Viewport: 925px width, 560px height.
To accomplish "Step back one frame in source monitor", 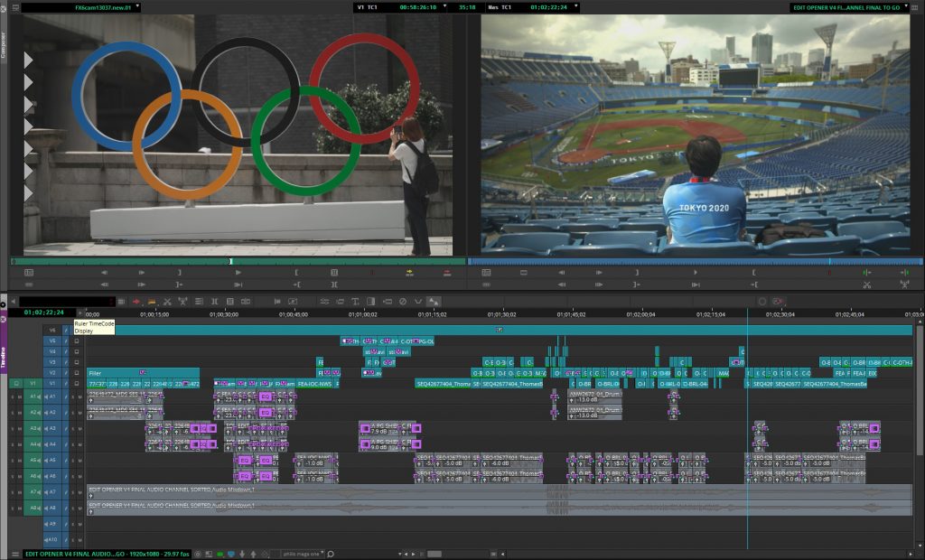I will [105, 273].
